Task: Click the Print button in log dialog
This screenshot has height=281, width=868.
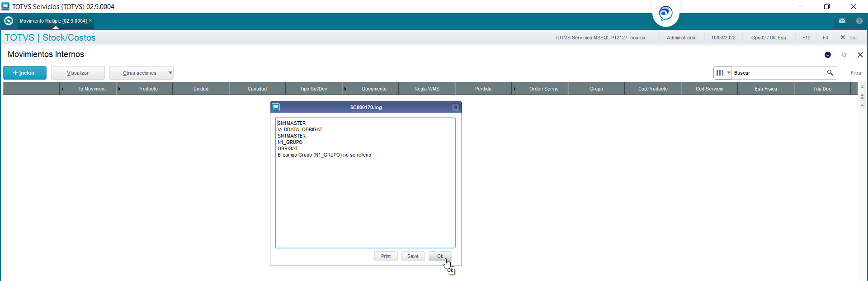Action: (386, 256)
